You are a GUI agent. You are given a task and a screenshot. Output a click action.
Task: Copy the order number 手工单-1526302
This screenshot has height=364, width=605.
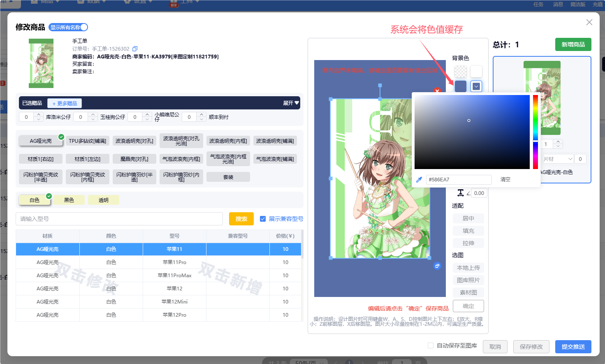(135, 49)
